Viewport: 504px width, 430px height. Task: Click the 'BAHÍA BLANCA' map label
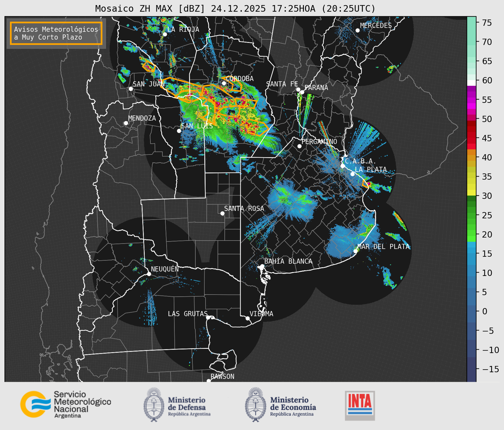(x=288, y=261)
